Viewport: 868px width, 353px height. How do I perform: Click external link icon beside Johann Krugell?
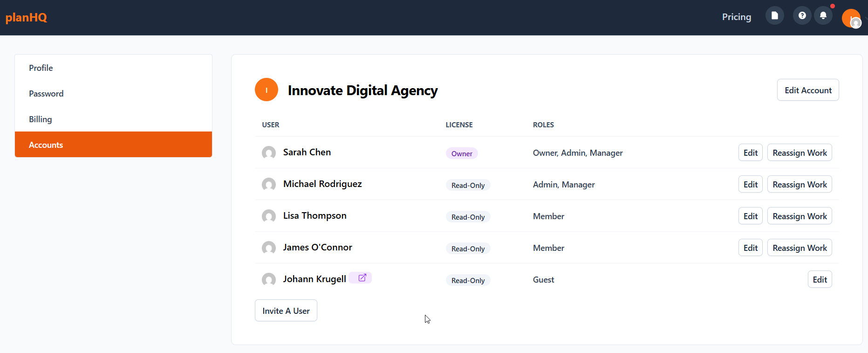click(362, 278)
